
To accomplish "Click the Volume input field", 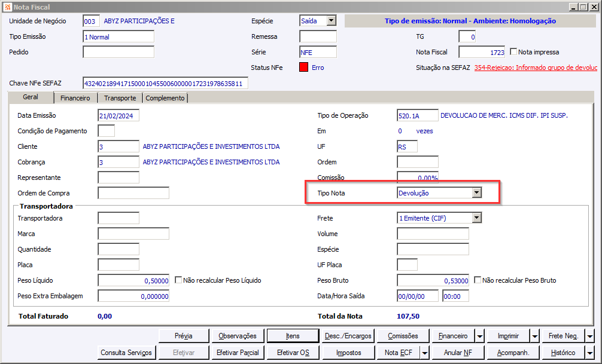I will tap(433, 234).
